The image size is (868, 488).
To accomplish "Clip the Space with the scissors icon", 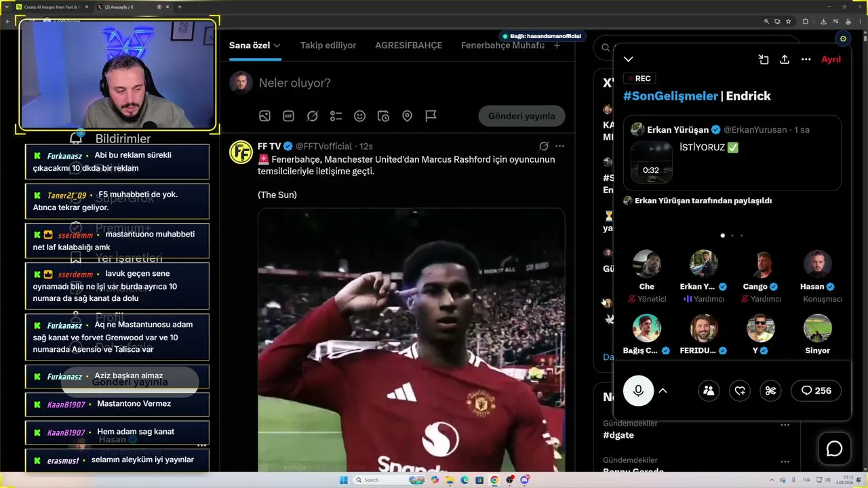I will [770, 390].
